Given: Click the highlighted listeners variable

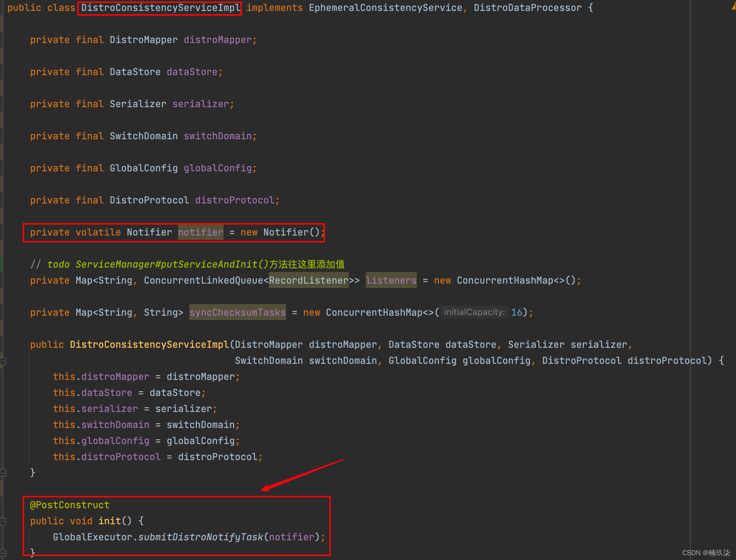Looking at the screenshot, I should click(391, 280).
